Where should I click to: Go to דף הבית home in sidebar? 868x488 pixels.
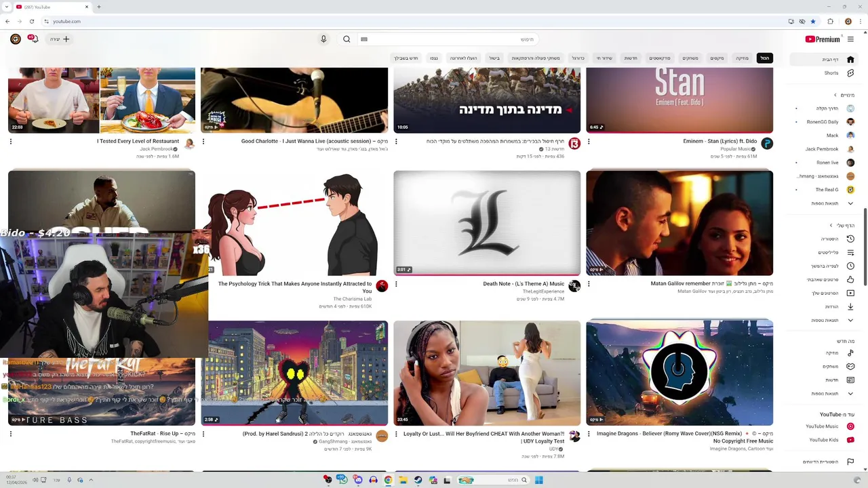(824, 60)
